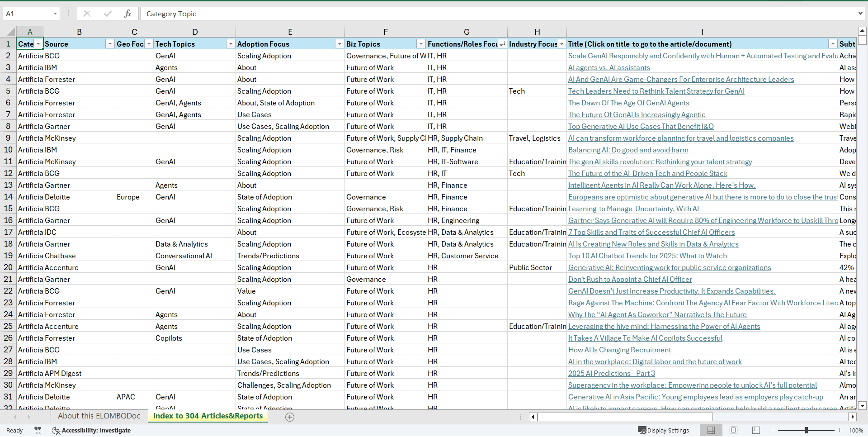Open the Insert Function fx button
This screenshot has height=437, width=868.
point(127,14)
